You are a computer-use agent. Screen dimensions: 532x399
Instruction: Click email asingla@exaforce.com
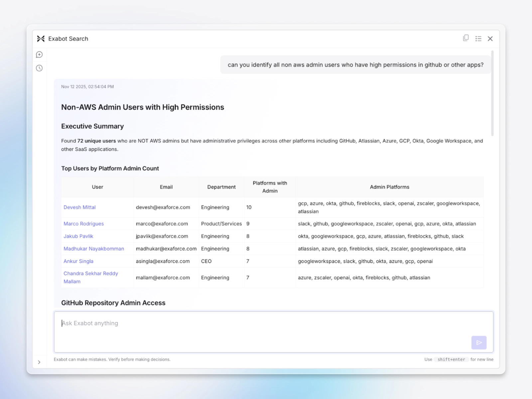(163, 261)
